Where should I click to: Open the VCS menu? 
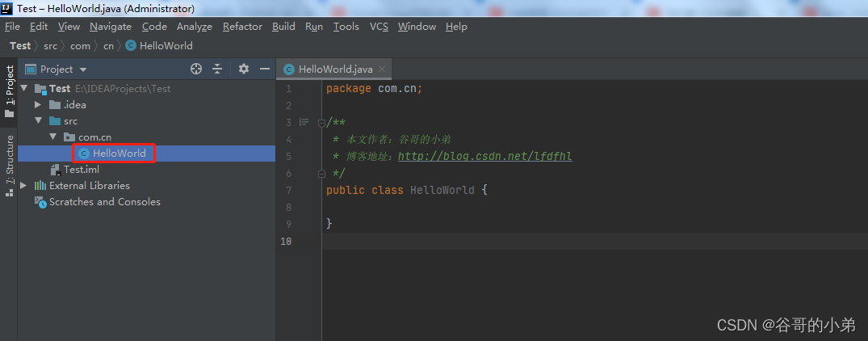pos(379,27)
